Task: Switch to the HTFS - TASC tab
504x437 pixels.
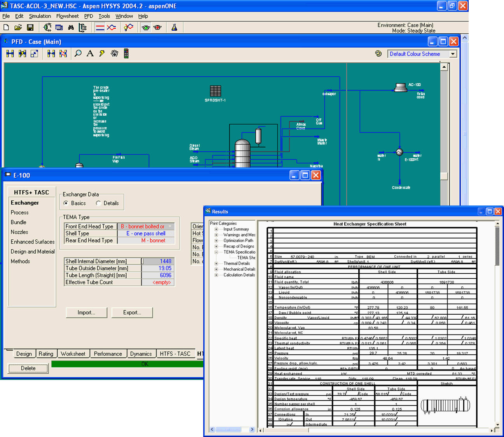Action: pyautogui.click(x=175, y=354)
